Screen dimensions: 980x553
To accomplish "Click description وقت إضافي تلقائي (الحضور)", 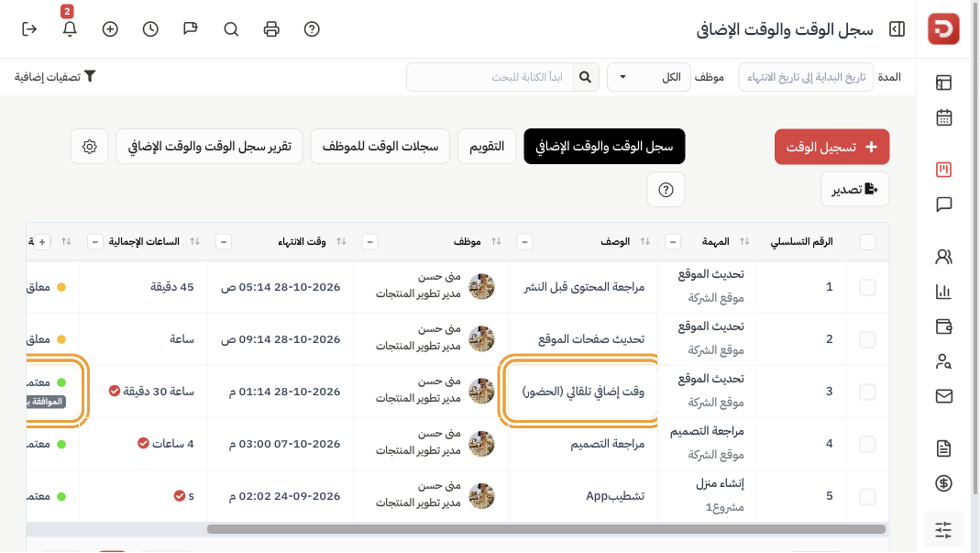I will [583, 392].
